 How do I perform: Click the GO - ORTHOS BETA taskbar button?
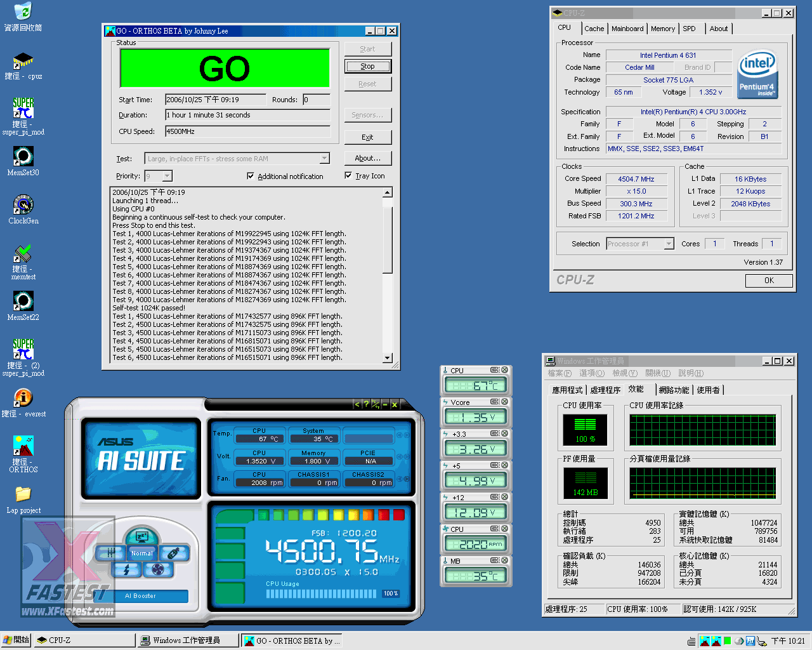292,640
